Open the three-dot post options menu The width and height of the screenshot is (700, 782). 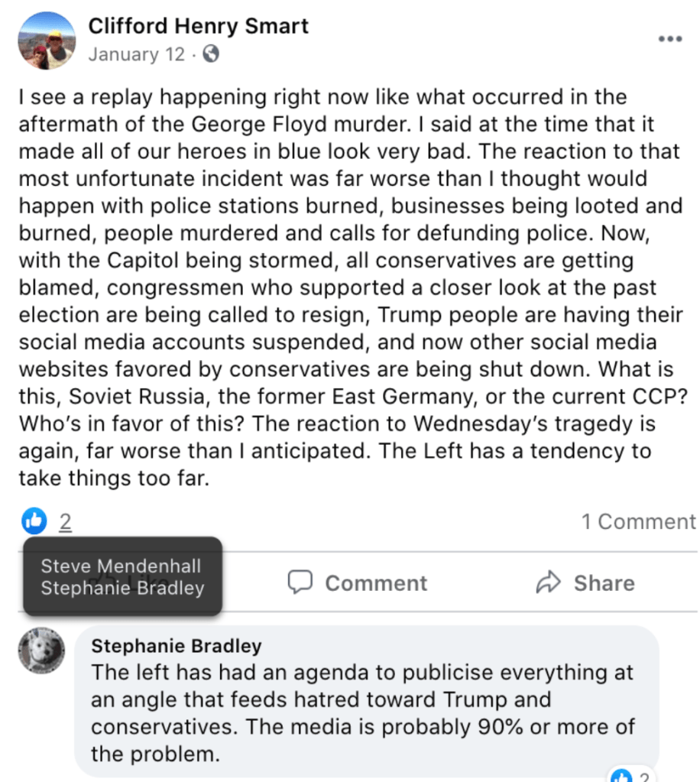[669, 40]
